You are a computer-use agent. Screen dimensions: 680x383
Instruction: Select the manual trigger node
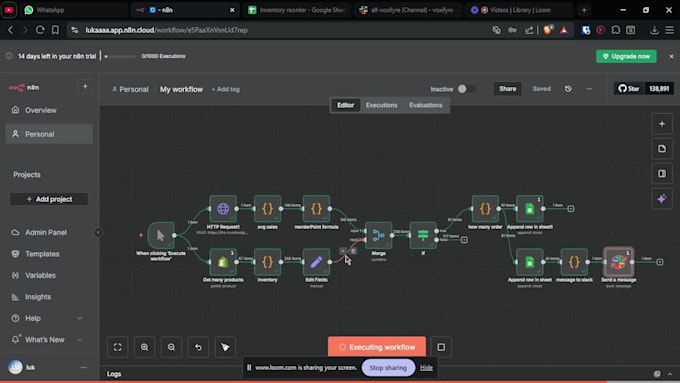pyautogui.click(x=161, y=235)
